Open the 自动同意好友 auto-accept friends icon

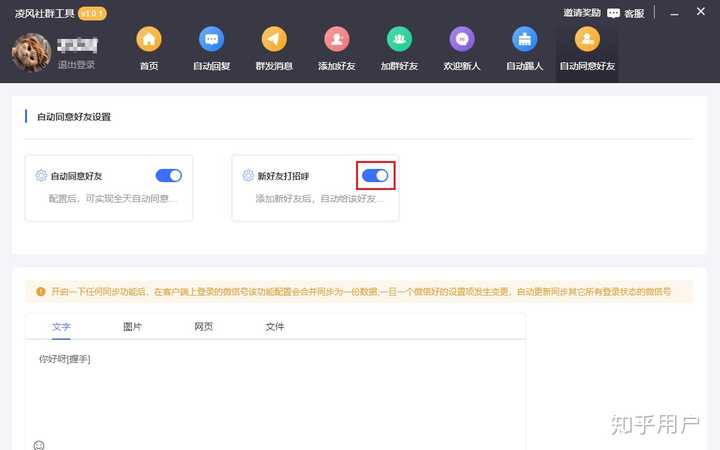(587, 39)
